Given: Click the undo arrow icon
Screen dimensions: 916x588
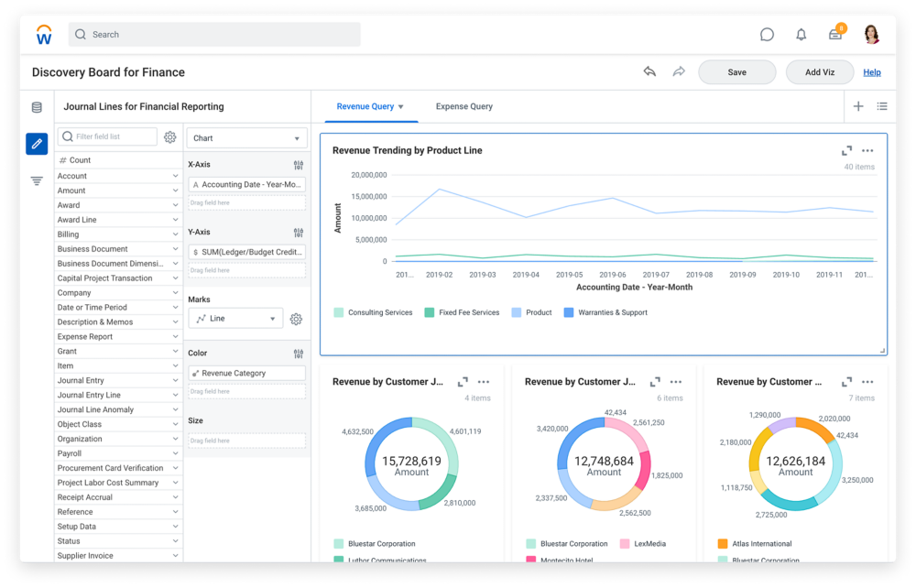Looking at the screenshot, I should 649,72.
